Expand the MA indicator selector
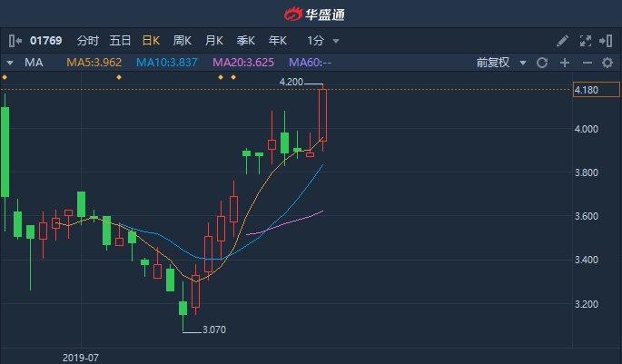The height and width of the screenshot is (364, 622). (10, 63)
